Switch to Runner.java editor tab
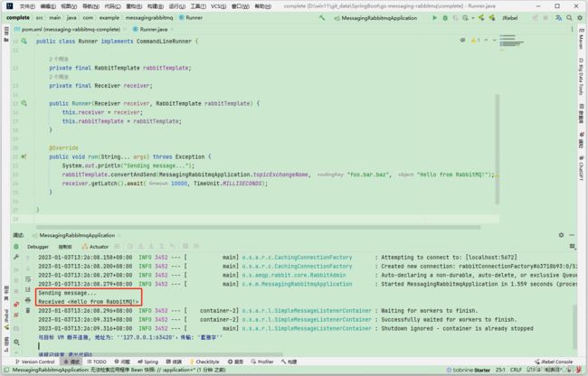Viewport: 588px width, 376px height. point(153,29)
